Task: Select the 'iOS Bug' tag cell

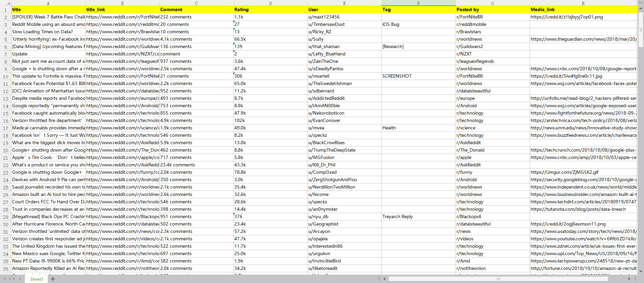Action: pyautogui.click(x=418, y=24)
